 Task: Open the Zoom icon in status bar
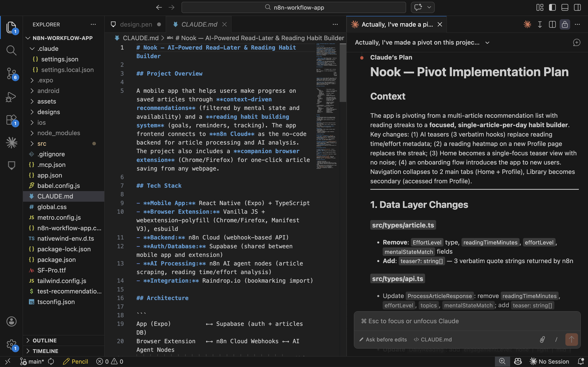pyautogui.click(x=502, y=362)
